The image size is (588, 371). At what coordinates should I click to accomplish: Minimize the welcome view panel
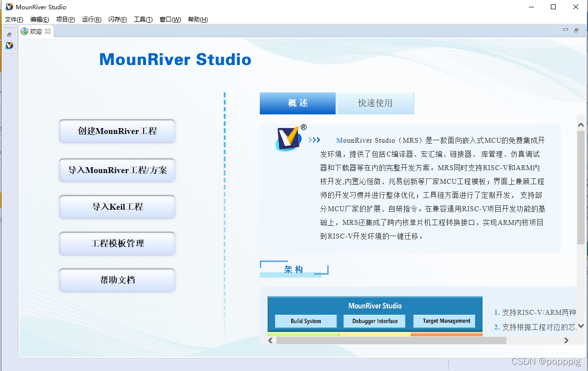[x=565, y=30]
